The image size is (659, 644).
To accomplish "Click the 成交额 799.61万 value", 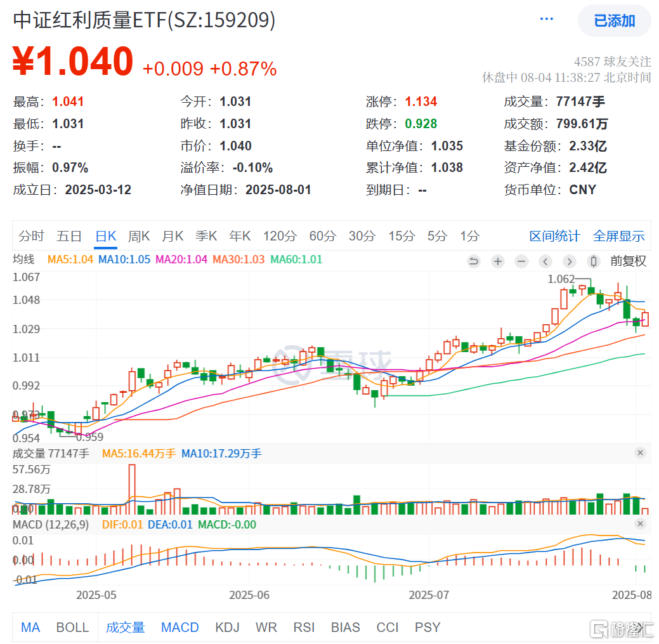I will tap(582, 124).
